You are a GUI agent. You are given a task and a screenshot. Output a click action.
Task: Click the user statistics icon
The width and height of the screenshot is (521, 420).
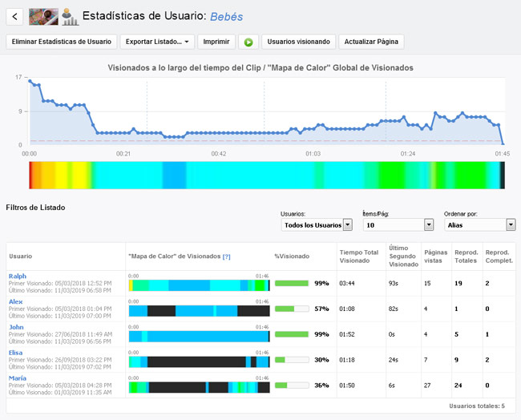tap(70, 17)
